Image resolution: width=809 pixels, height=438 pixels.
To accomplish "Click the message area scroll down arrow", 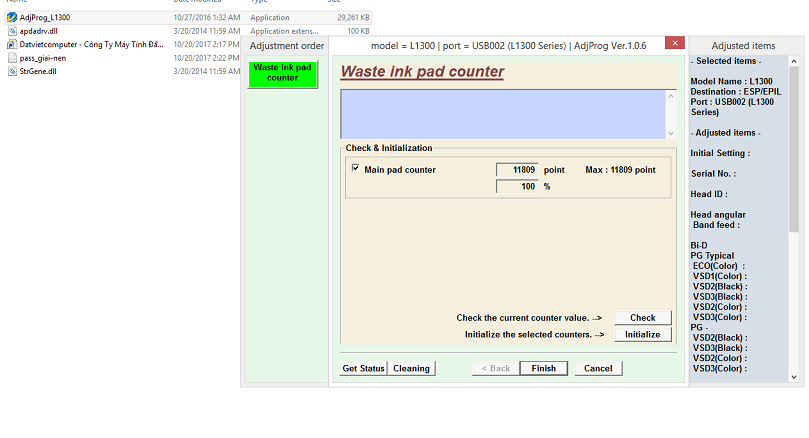I will pos(671,134).
